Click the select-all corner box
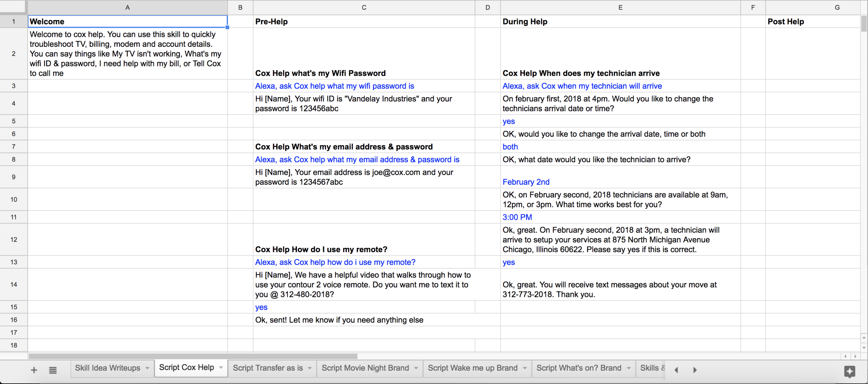The width and height of the screenshot is (868, 384). pyautogui.click(x=13, y=7)
